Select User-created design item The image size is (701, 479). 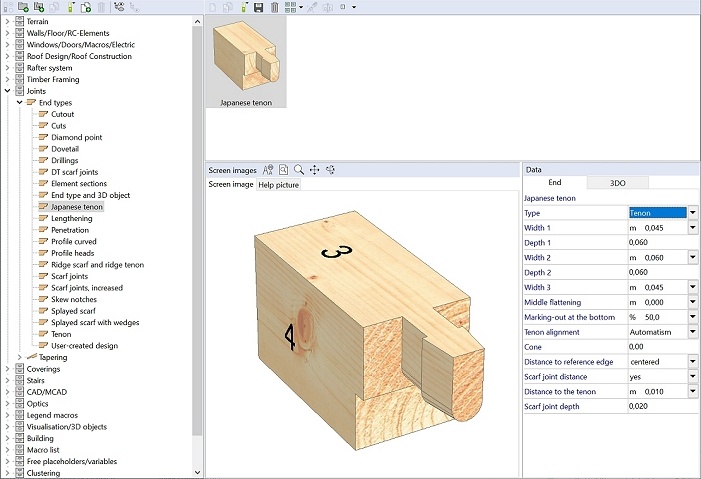84,346
